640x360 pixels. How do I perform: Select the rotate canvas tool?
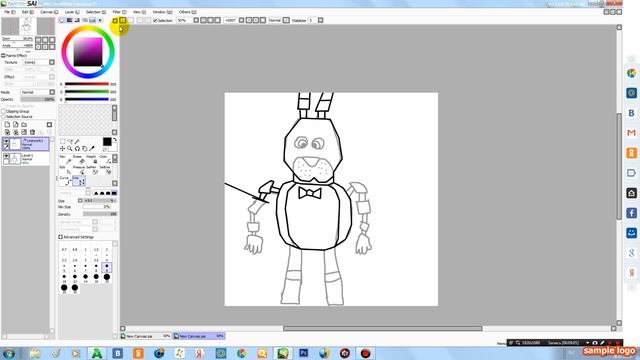click(77, 149)
